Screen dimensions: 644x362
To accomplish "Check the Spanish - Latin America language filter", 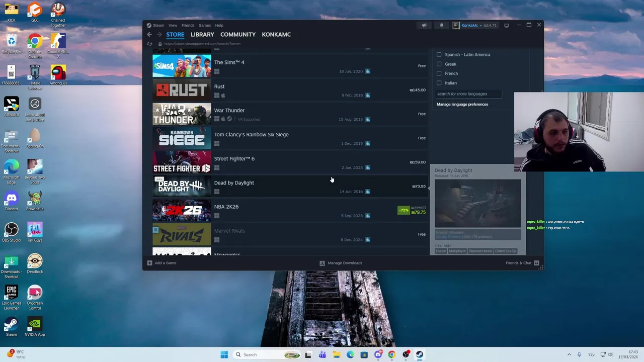I will coord(439,54).
